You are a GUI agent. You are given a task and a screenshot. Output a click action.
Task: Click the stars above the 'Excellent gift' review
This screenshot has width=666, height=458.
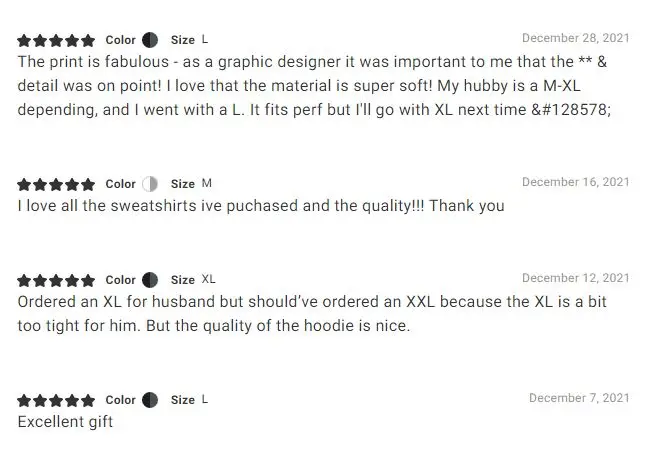click(x=56, y=401)
